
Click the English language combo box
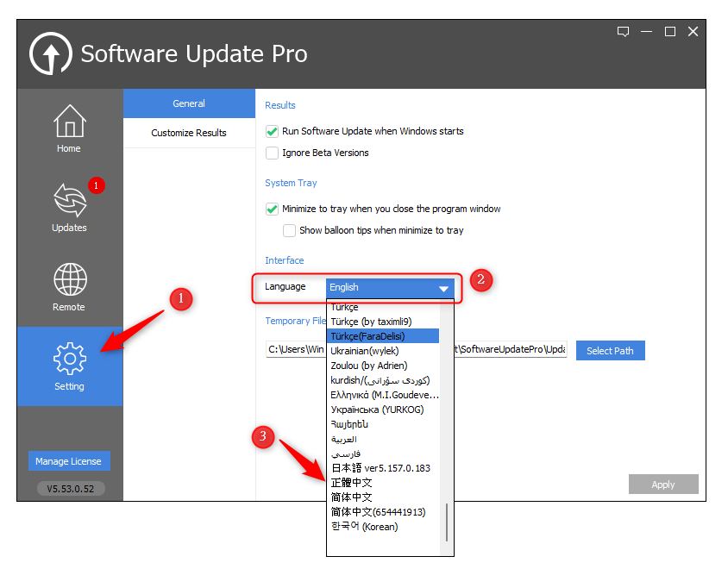pos(390,288)
